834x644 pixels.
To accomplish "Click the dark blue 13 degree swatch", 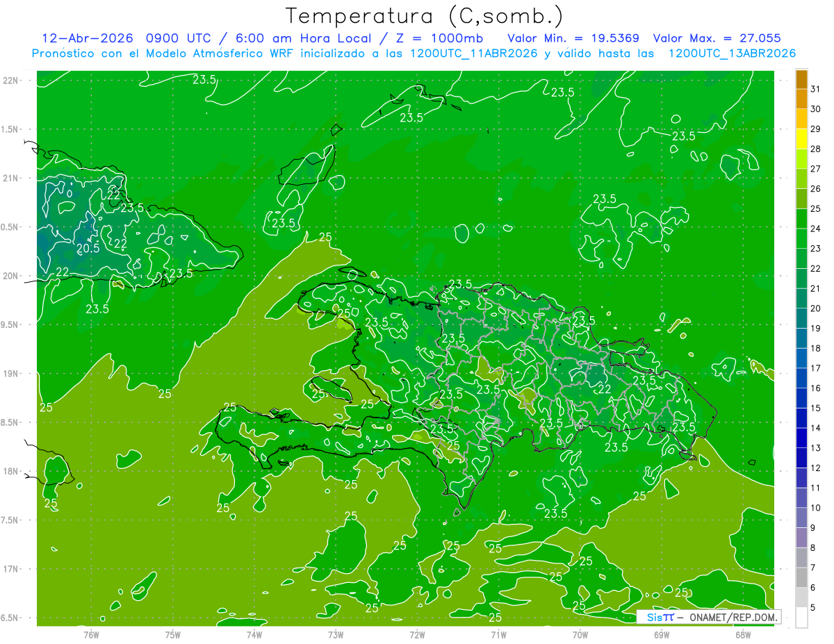I will click(801, 438).
